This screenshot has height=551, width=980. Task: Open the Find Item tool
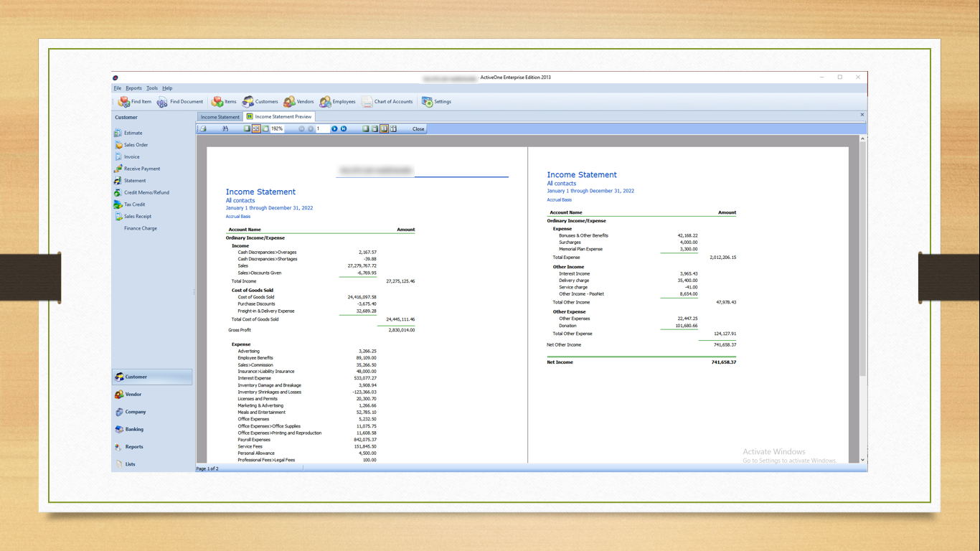(x=135, y=102)
